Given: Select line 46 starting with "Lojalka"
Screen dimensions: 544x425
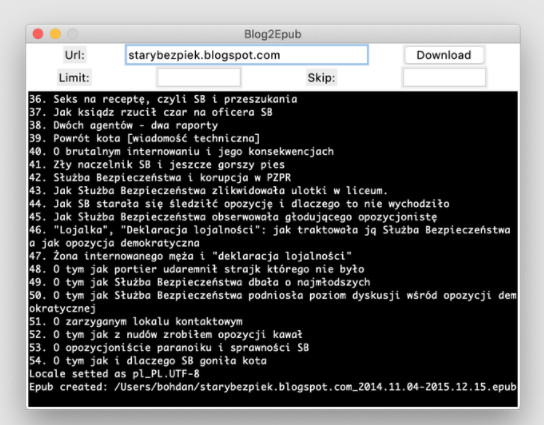Looking at the screenshot, I should tap(270, 236).
